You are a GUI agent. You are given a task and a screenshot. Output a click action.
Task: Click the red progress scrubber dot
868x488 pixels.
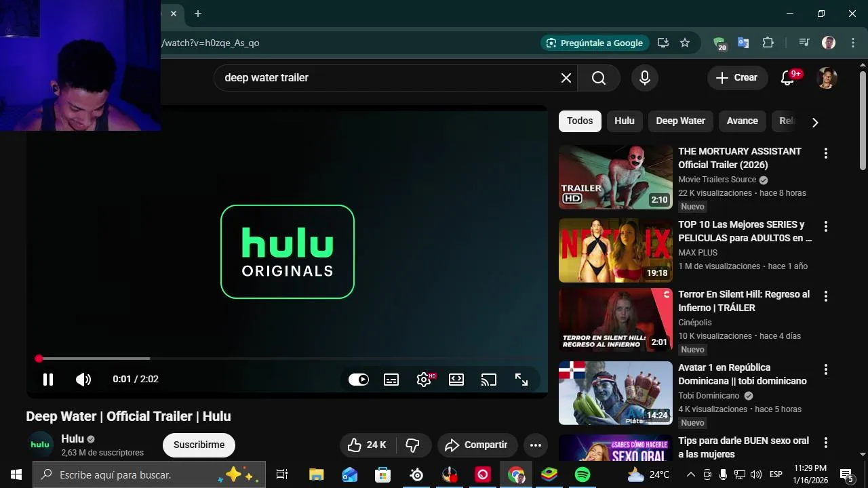(39, 359)
